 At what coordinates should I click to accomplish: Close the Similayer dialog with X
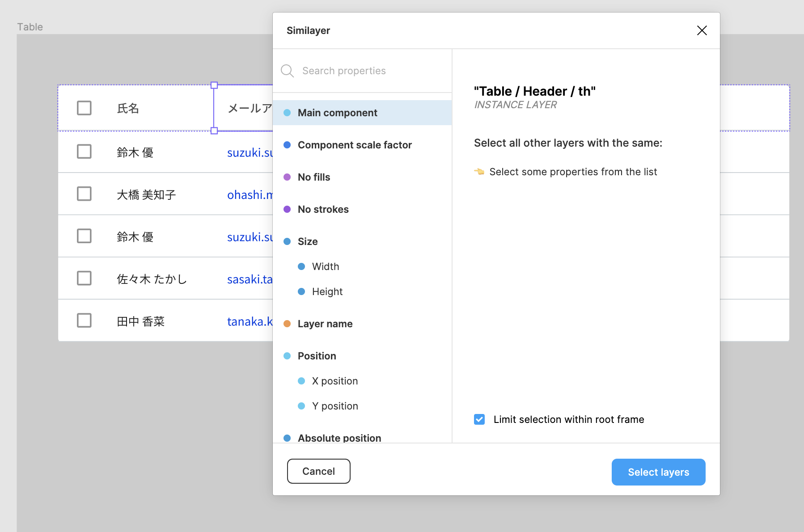coord(702,30)
